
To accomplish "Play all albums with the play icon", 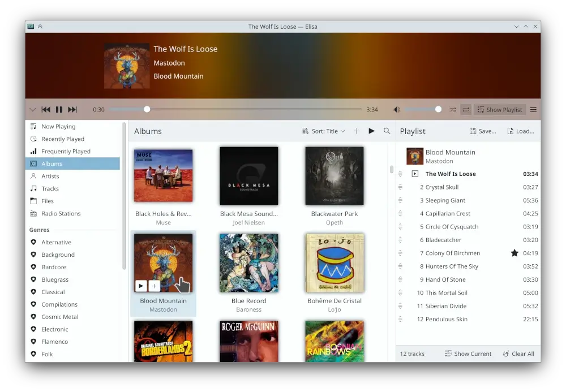I will click(x=372, y=131).
